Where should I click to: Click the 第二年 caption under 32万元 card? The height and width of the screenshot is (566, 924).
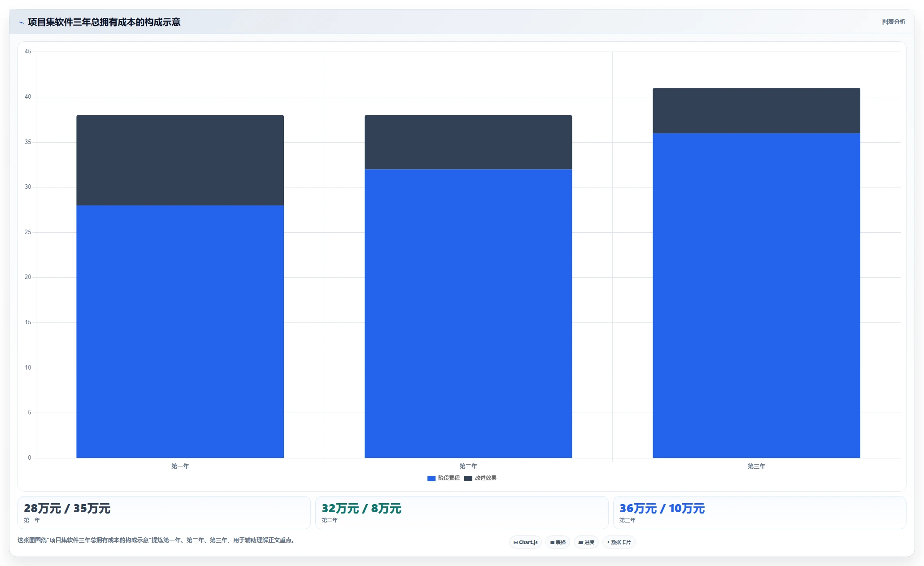tap(330, 520)
